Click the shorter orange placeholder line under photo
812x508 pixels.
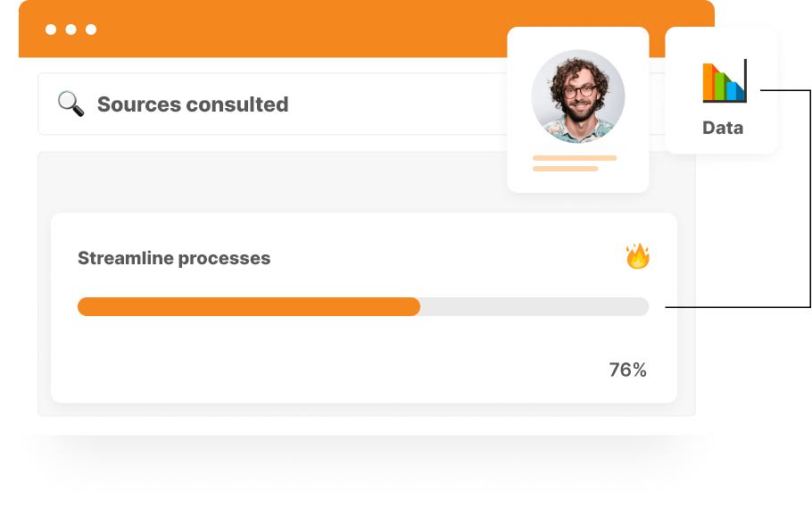566,169
